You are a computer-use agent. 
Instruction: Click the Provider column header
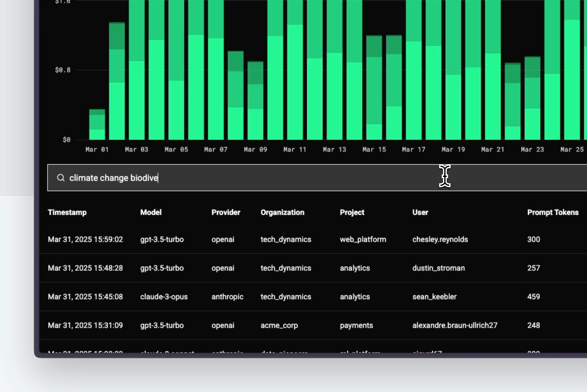tap(226, 213)
